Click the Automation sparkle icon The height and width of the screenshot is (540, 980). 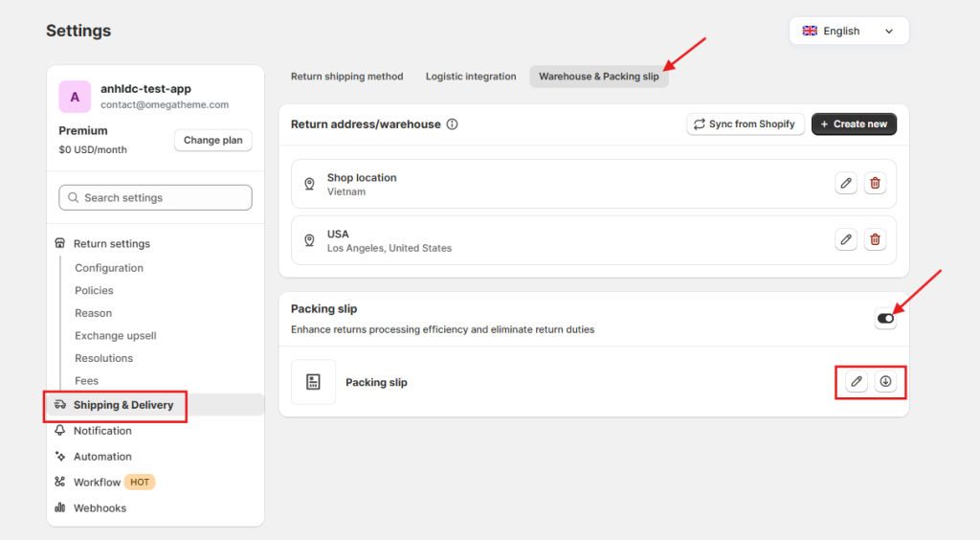pyautogui.click(x=60, y=457)
